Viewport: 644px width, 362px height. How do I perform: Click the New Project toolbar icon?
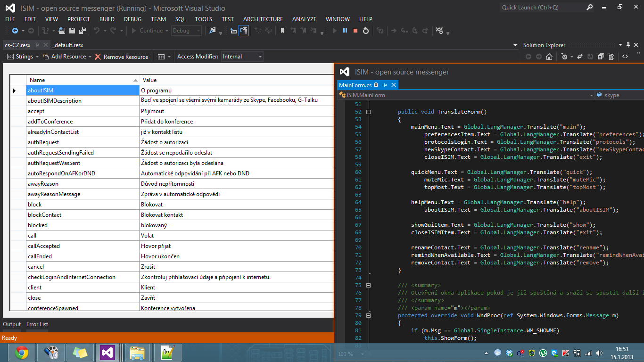tap(46, 31)
